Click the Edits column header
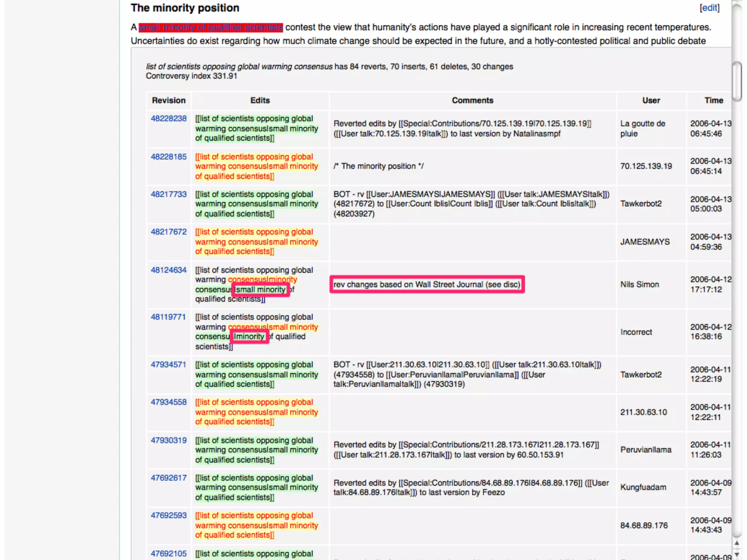The height and width of the screenshot is (560, 747). [260, 101]
